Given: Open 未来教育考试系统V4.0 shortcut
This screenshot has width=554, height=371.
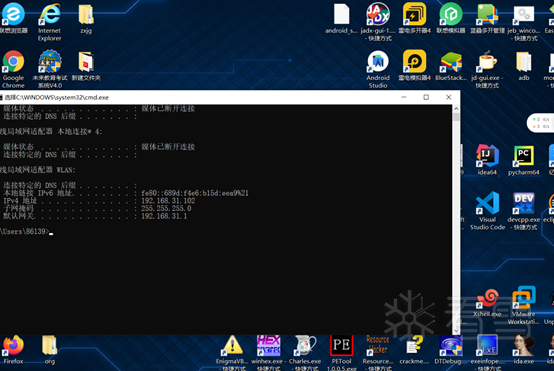Looking at the screenshot, I should click(x=50, y=69).
